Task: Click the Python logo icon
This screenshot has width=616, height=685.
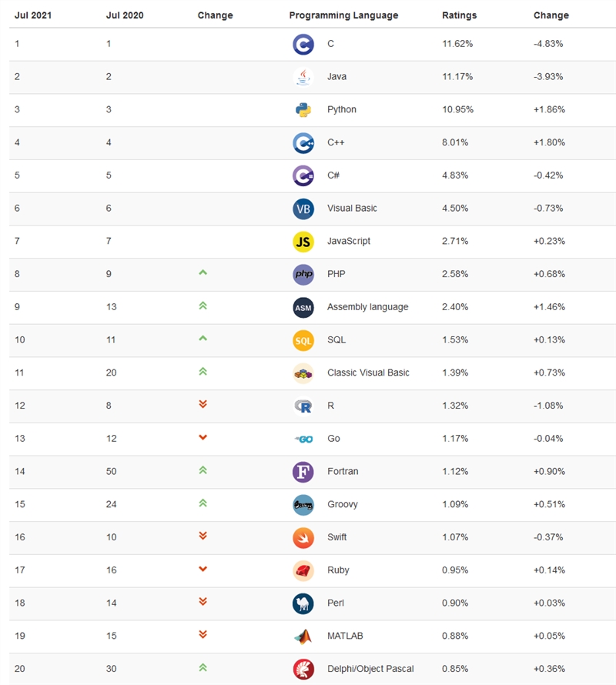Action: [x=303, y=110]
